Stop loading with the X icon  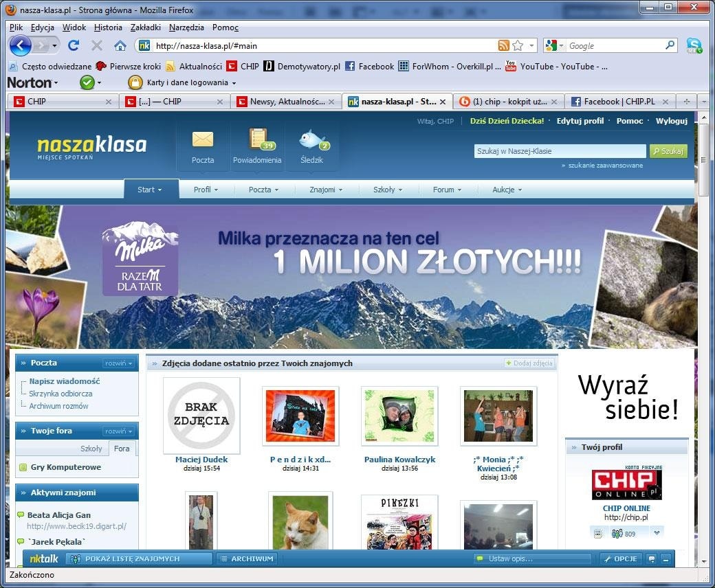tap(96, 45)
